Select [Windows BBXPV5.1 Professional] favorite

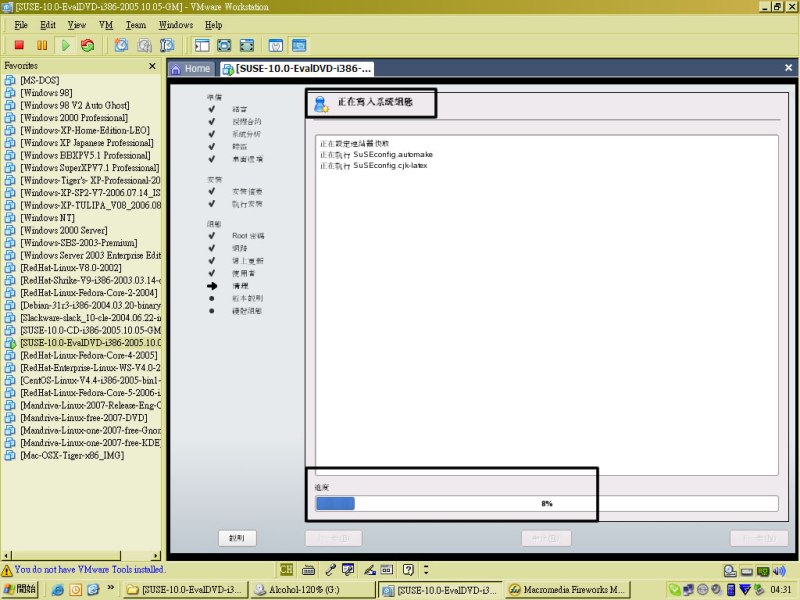pyautogui.click(x=85, y=155)
